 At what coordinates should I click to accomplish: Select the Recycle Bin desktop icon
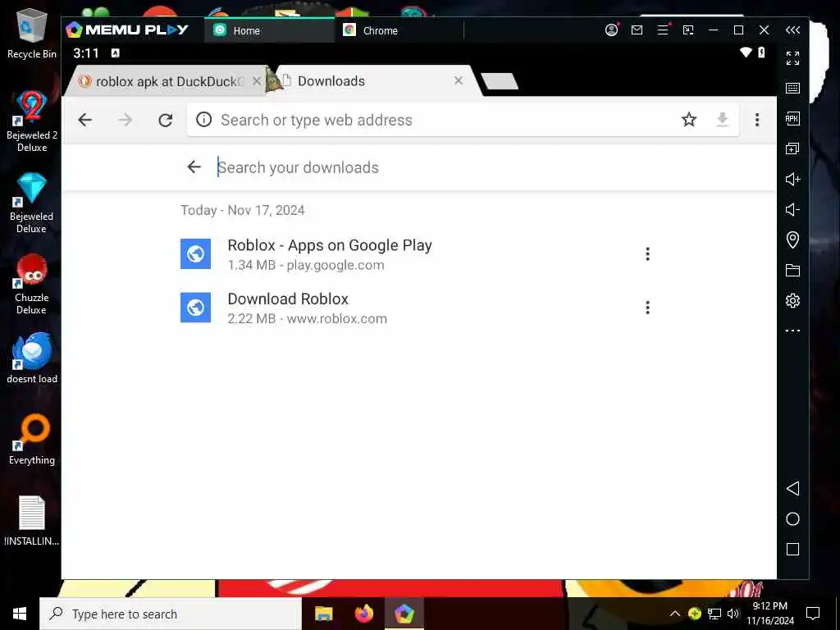32,34
